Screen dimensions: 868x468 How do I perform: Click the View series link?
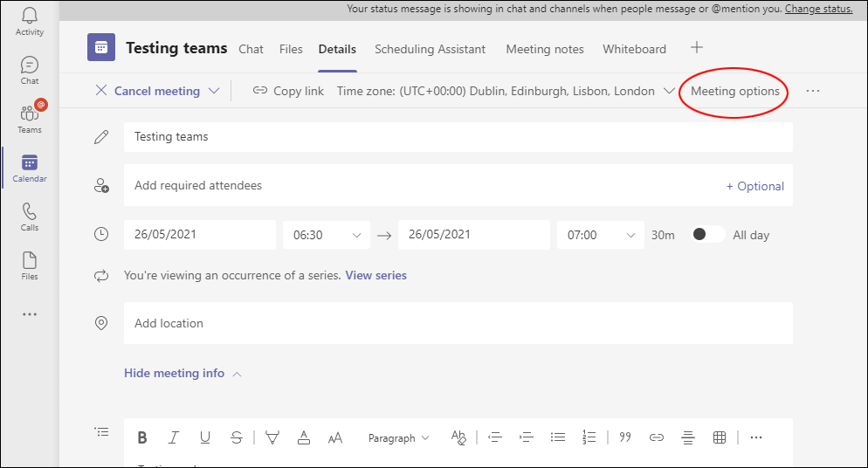(375, 275)
